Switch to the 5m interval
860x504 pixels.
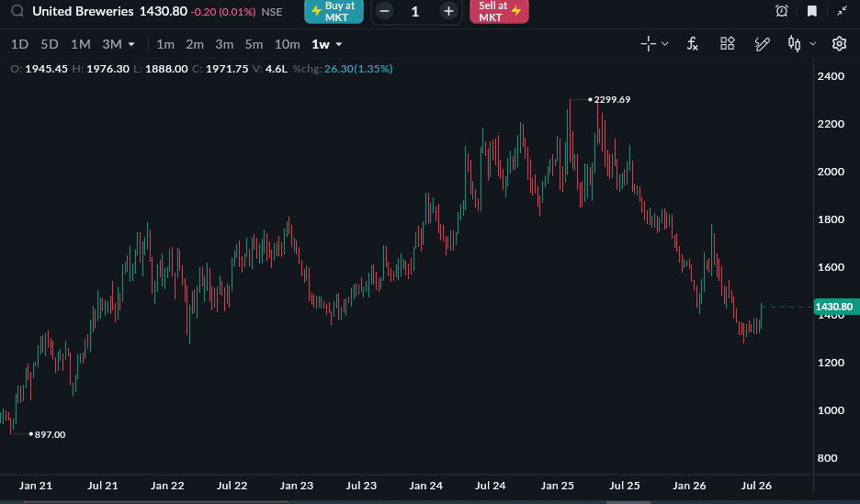pos(254,44)
